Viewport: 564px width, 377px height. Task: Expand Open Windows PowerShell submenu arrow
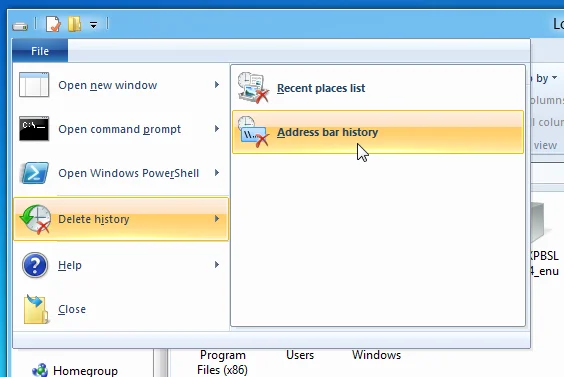(x=217, y=173)
